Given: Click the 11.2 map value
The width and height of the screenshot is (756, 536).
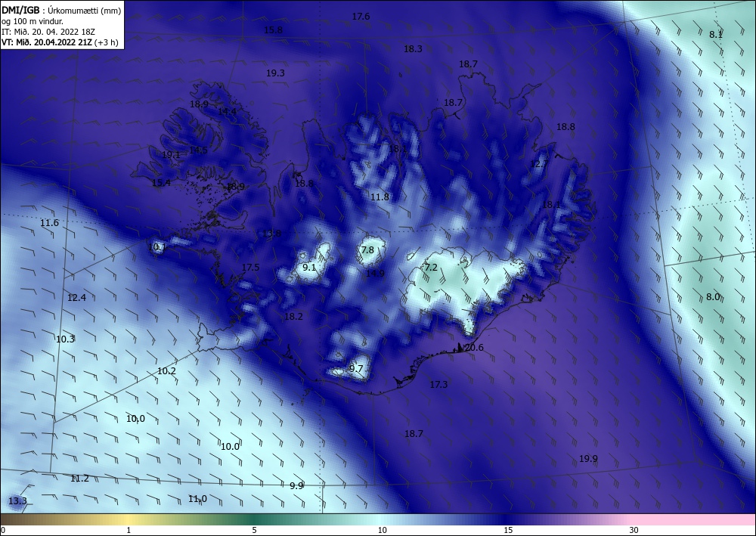Looking at the screenshot, I should pos(79,478).
